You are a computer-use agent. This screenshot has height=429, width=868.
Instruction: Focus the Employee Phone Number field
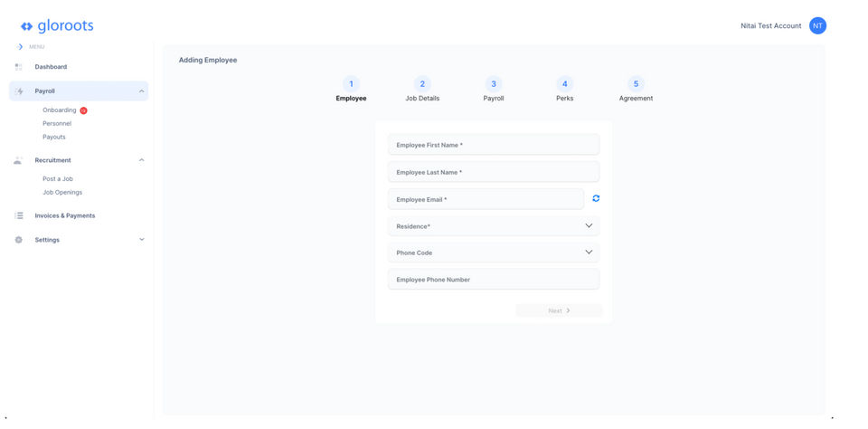[493, 280]
